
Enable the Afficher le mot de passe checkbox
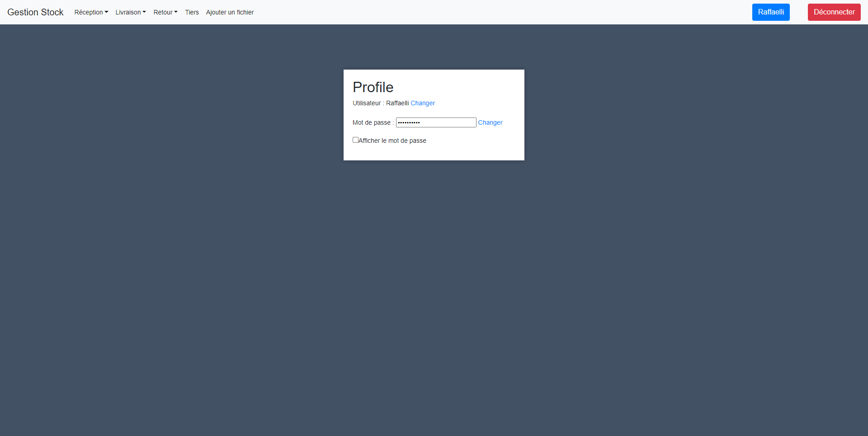click(x=355, y=140)
